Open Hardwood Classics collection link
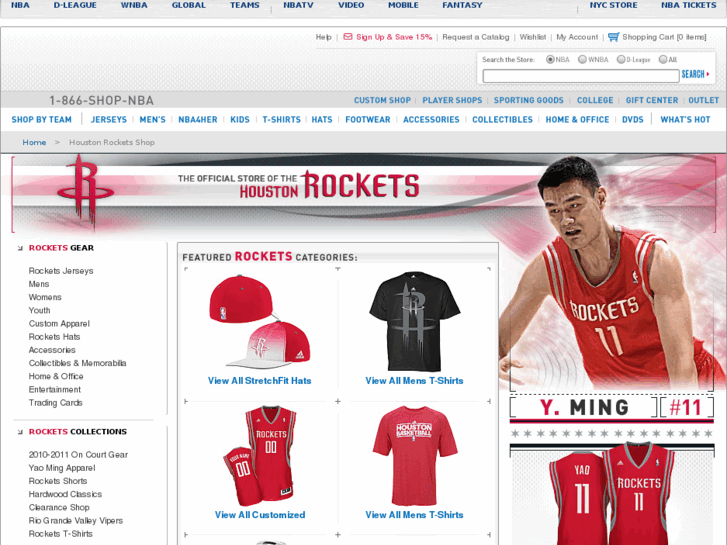Screen dimensions: 727x545 click(x=65, y=494)
